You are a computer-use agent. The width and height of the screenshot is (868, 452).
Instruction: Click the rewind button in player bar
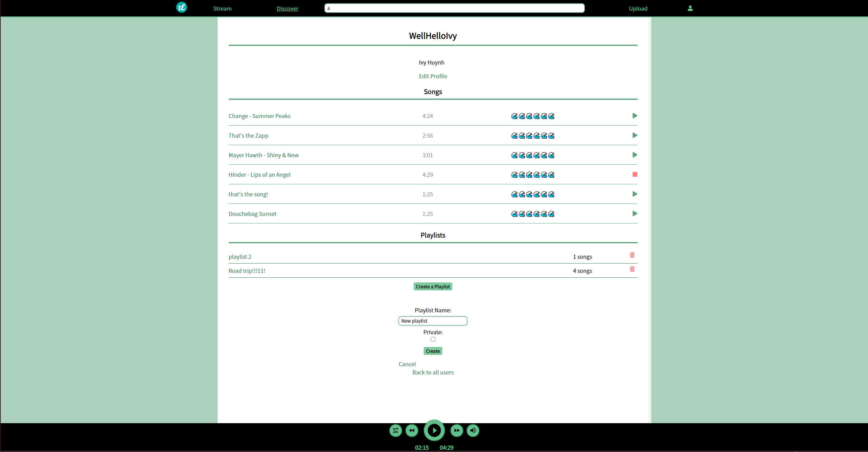coord(412,430)
